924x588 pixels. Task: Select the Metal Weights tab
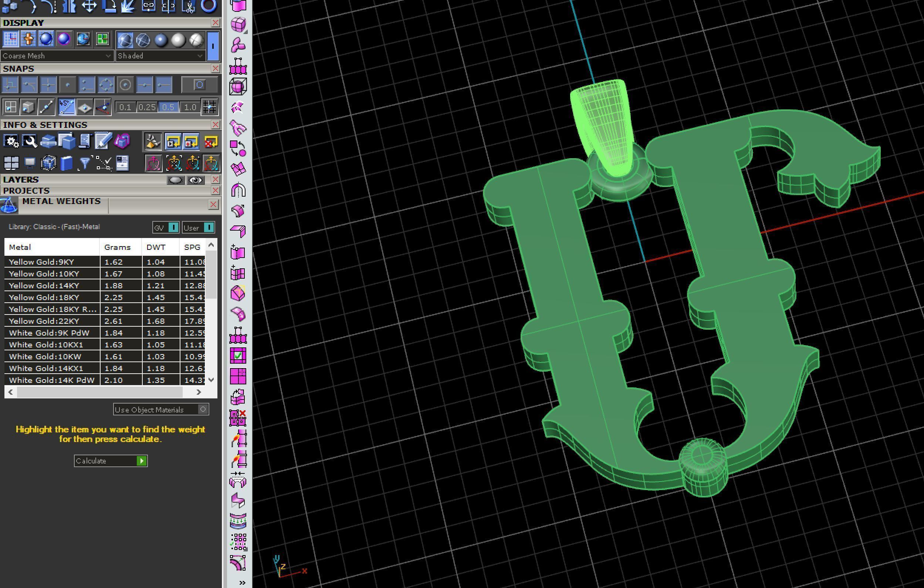point(61,201)
